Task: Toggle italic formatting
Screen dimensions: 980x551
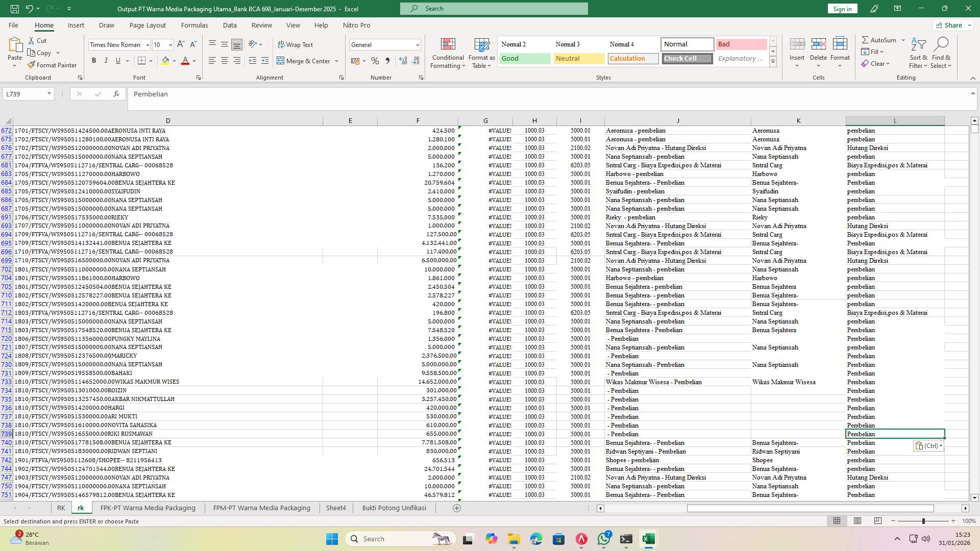Action: point(106,60)
